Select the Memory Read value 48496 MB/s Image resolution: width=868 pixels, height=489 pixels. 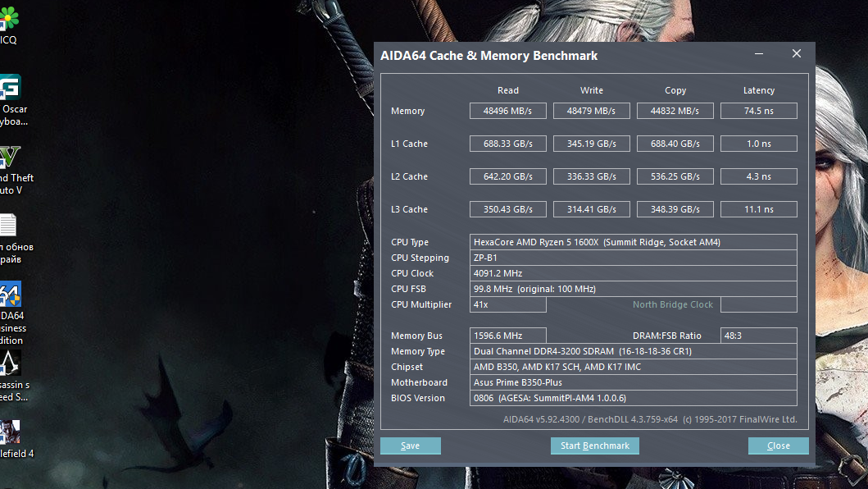507,111
